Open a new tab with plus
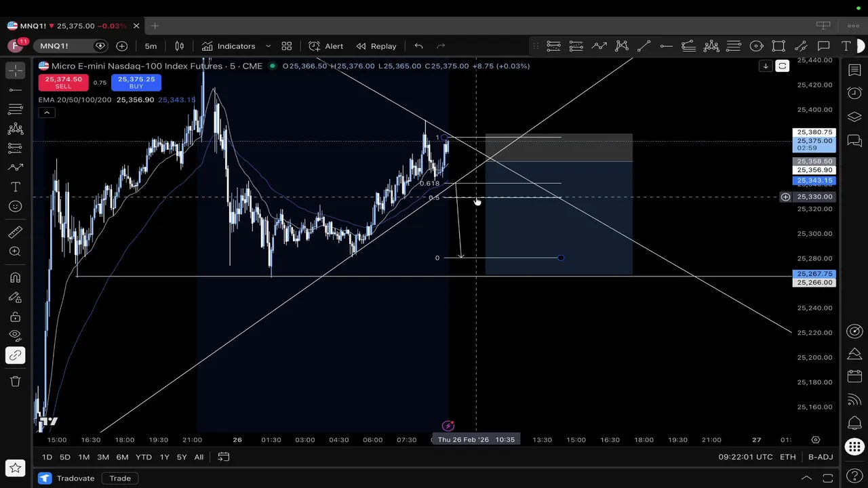Viewport: 868px width, 488px height. (x=155, y=26)
